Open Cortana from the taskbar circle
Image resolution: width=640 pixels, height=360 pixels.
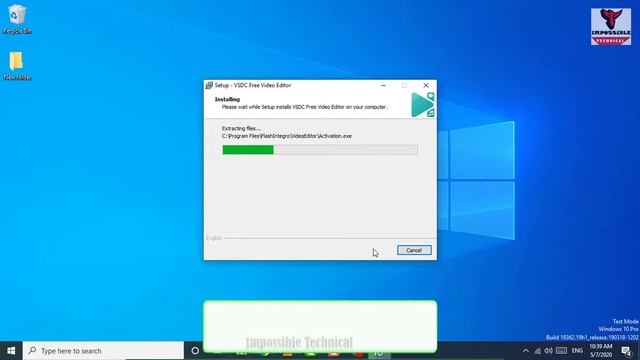coord(195,351)
